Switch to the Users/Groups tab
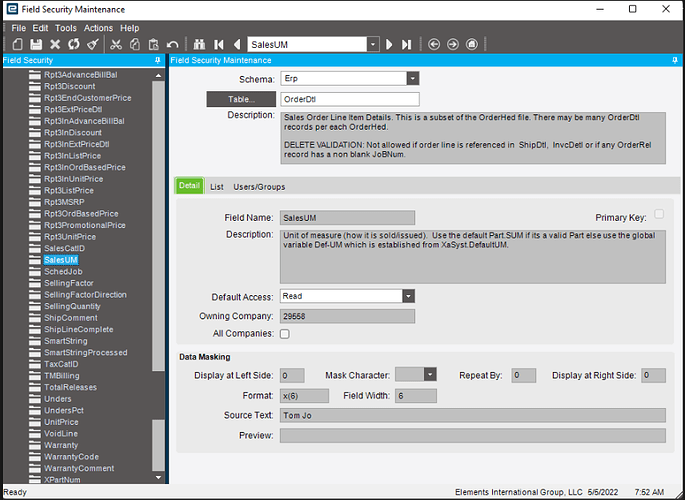685x500 pixels. tap(259, 187)
